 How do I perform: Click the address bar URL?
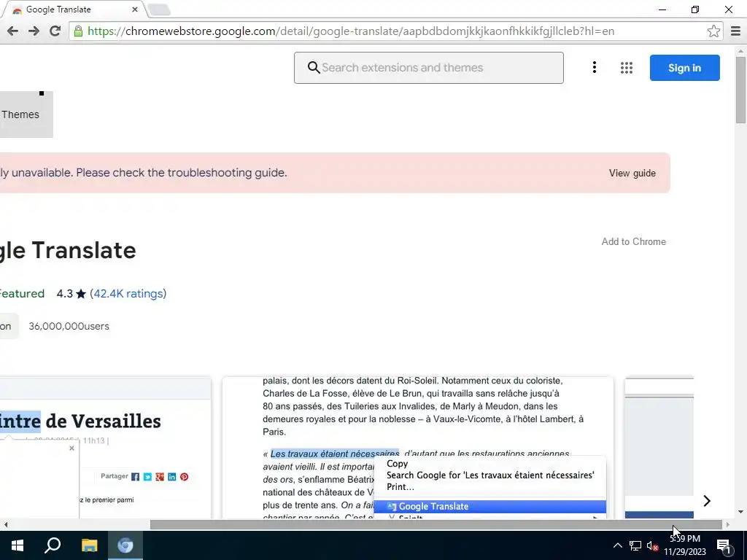[x=351, y=31]
